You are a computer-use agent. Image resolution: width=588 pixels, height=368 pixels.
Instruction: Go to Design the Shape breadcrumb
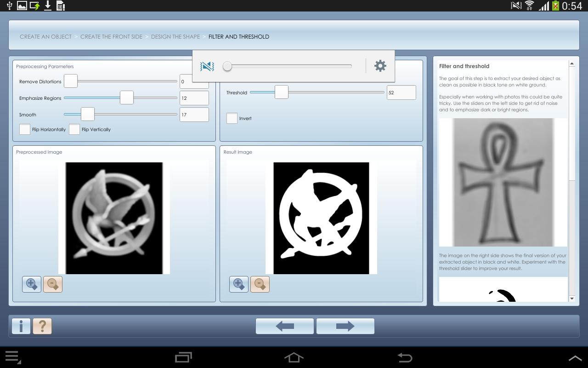175,37
